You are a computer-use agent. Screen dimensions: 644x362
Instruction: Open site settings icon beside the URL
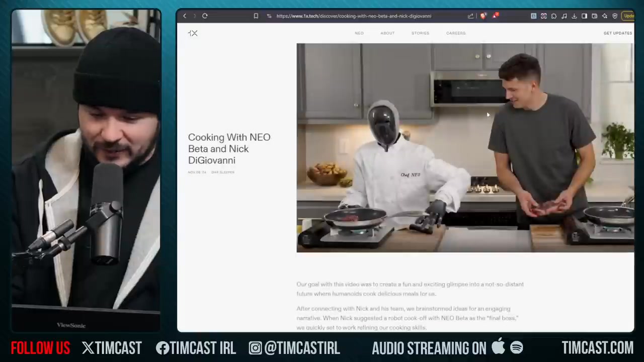(269, 16)
